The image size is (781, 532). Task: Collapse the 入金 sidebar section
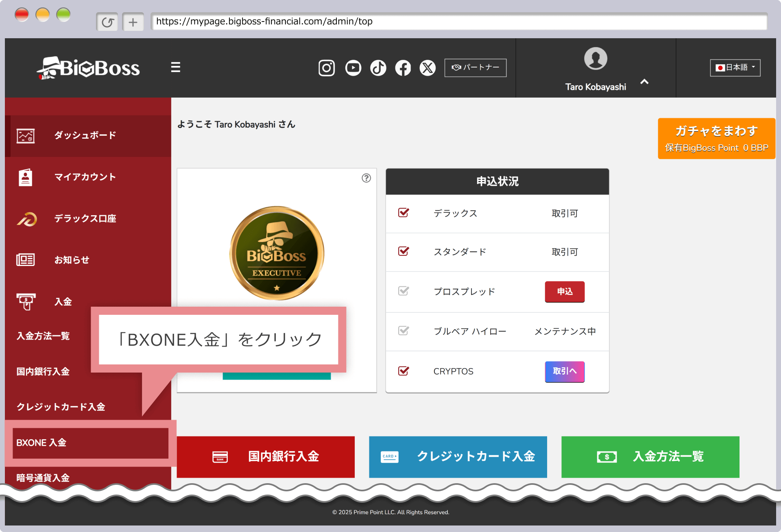[x=63, y=302]
